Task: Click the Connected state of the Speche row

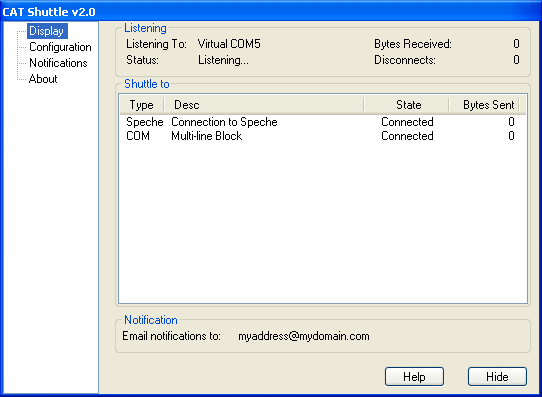Action: click(407, 122)
